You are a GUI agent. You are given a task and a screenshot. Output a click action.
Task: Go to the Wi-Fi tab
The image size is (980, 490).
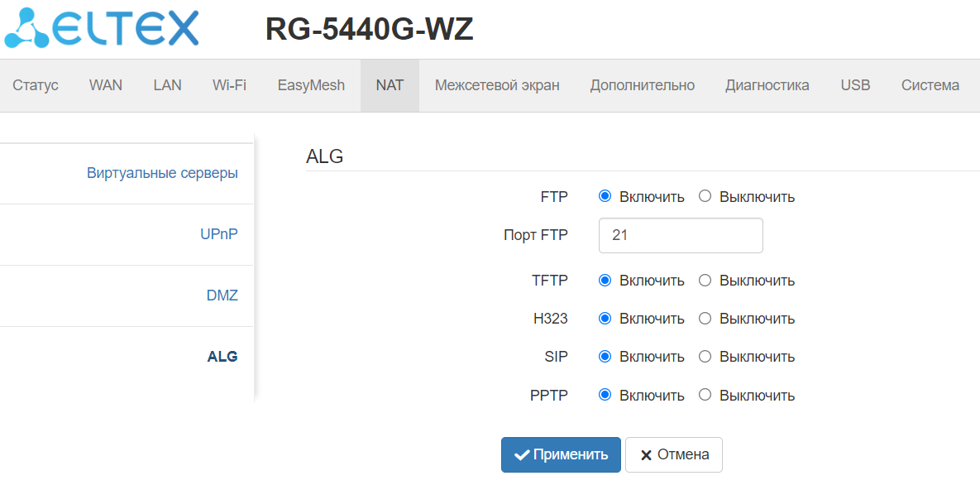click(x=229, y=85)
